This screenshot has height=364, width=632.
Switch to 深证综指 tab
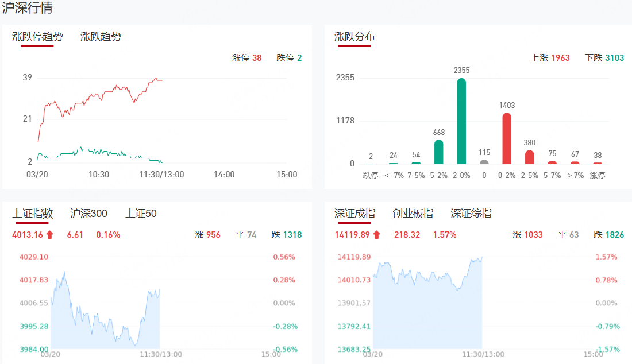471,214
